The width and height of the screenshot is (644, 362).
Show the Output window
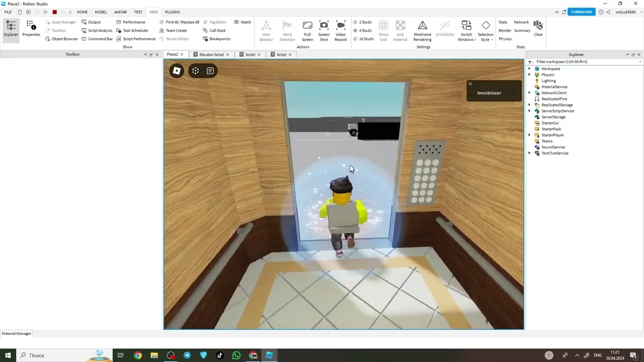coord(91,22)
